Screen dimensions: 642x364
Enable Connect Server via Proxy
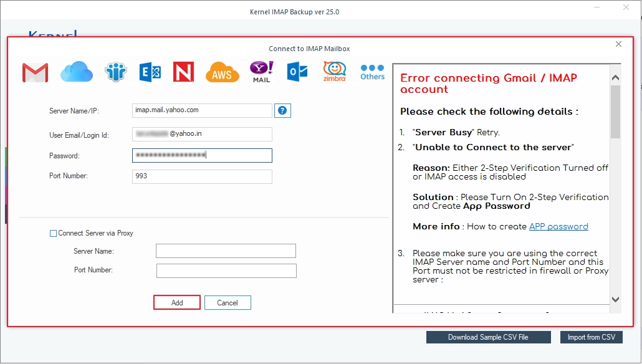pyautogui.click(x=53, y=233)
